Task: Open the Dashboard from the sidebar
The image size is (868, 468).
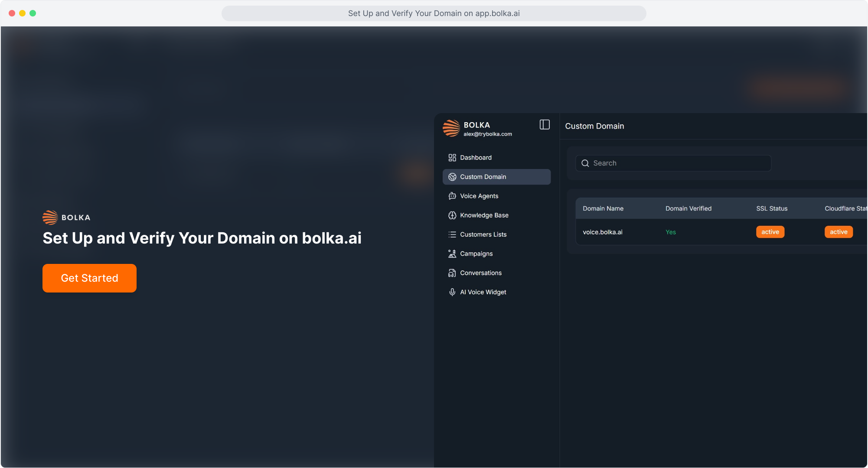Action: pyautogui.click(x=476, y=157)
